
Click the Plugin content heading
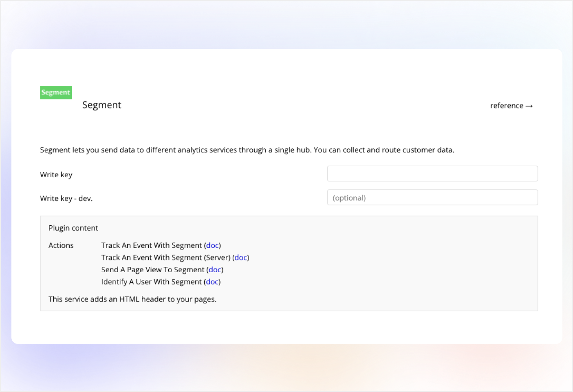click(x=73, y=228)
